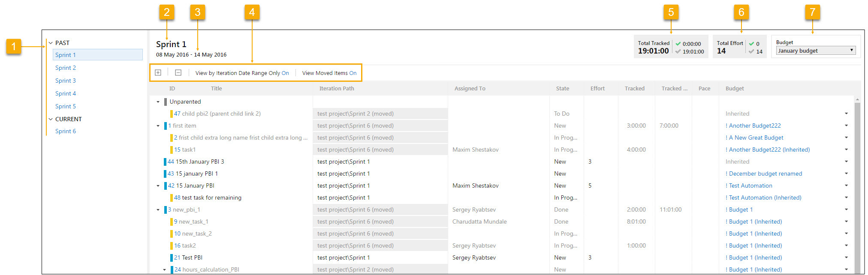Toggle View by Iteration Date Range Only
The image size is (868, 275).
click(x=242, y=73)
